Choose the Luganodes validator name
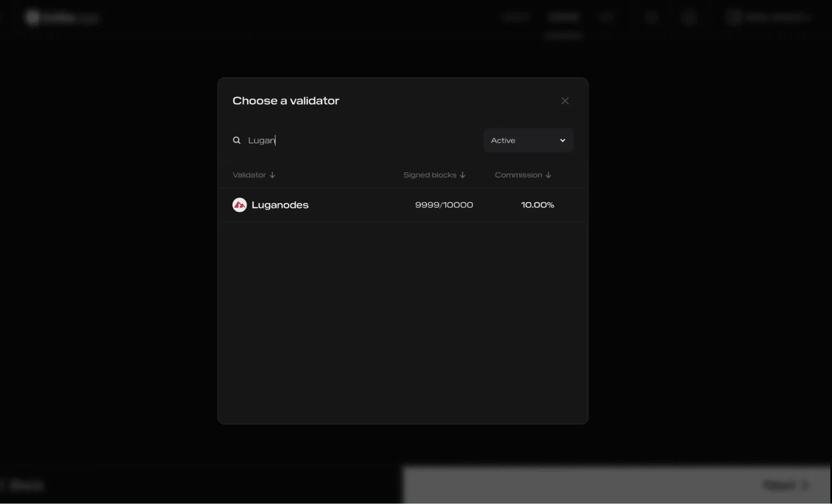 280,205
